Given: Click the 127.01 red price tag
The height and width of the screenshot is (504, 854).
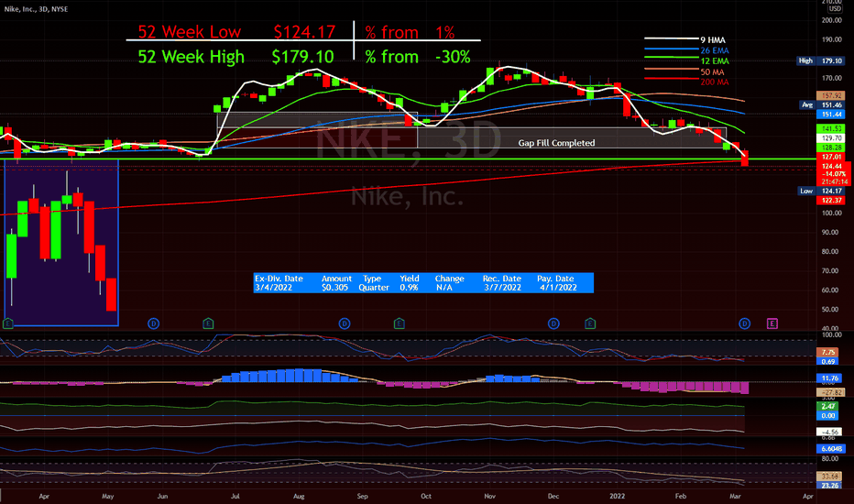Looking at the screenshot, I should [x=830, y=157].
